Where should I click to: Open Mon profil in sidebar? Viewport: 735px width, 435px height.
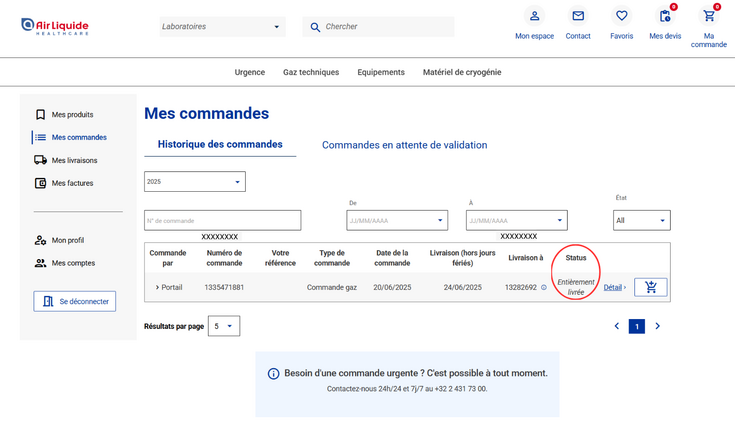(68, 240)
